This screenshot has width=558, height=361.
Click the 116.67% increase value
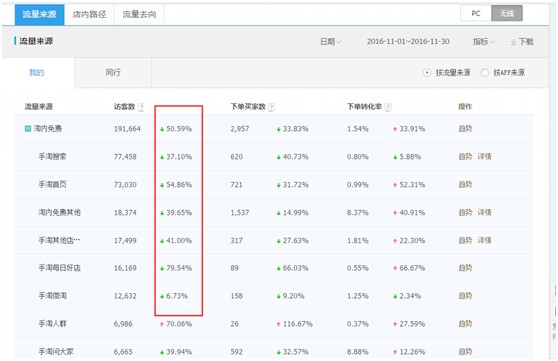[x=298, y=324]
